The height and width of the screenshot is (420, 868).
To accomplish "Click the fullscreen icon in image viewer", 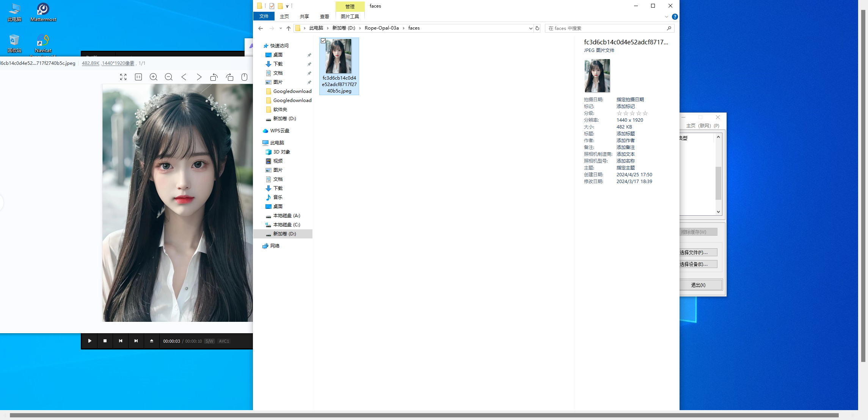I will pos(123,77).
